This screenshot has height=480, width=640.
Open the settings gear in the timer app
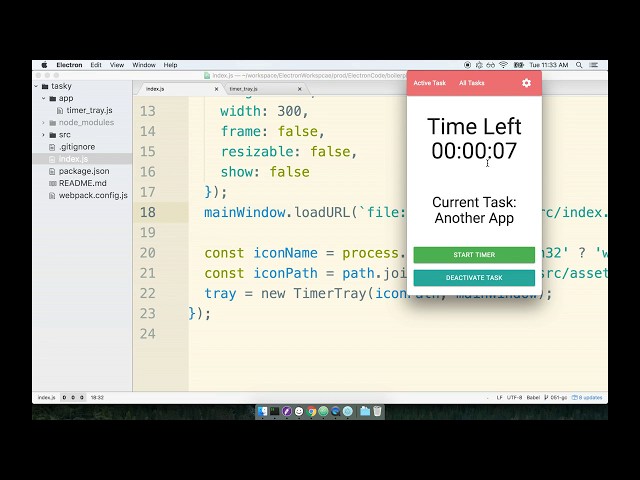pyautogui.click(x=526, y=83)
